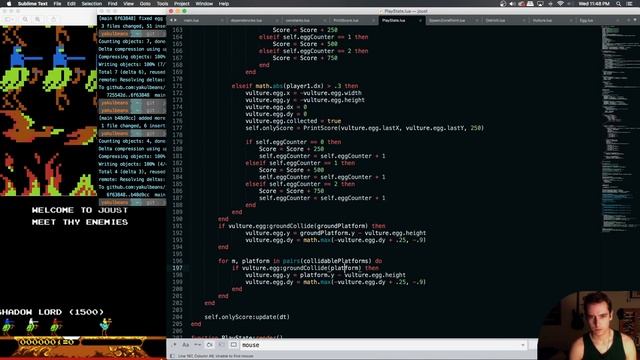Close the main.lua tab
The image size is (640, 360).
coord(222,20)
